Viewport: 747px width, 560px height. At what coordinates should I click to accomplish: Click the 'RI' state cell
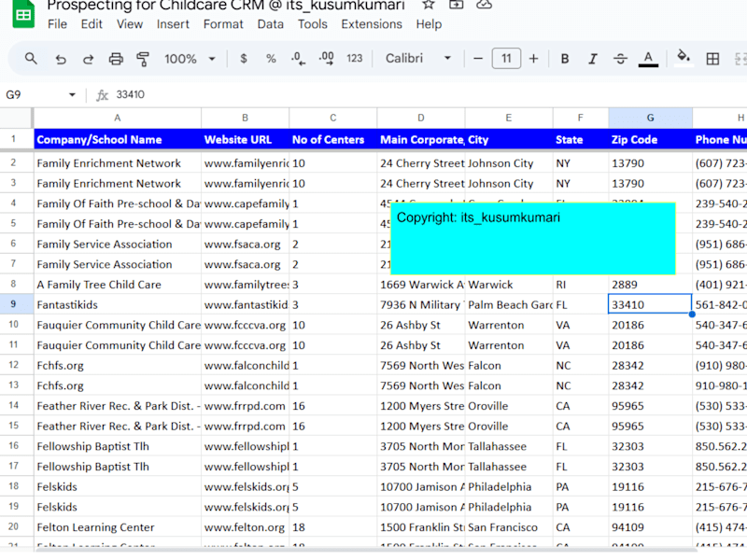pos(581,285)
